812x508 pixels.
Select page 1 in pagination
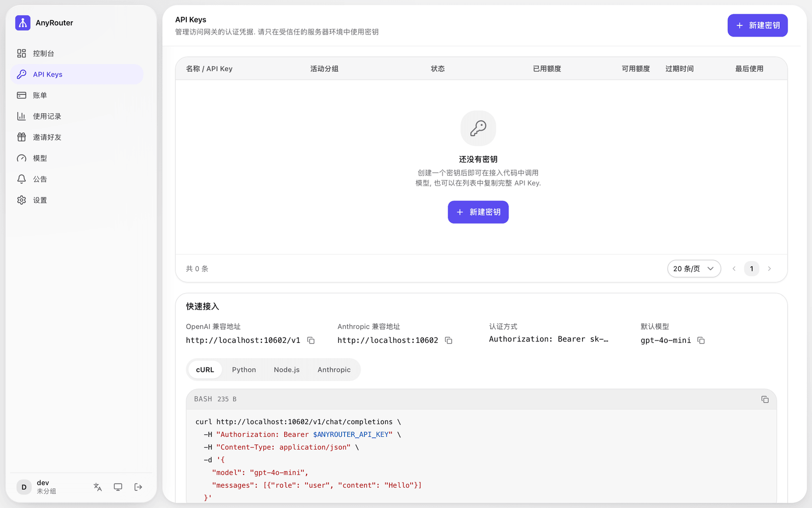point(752,269)
